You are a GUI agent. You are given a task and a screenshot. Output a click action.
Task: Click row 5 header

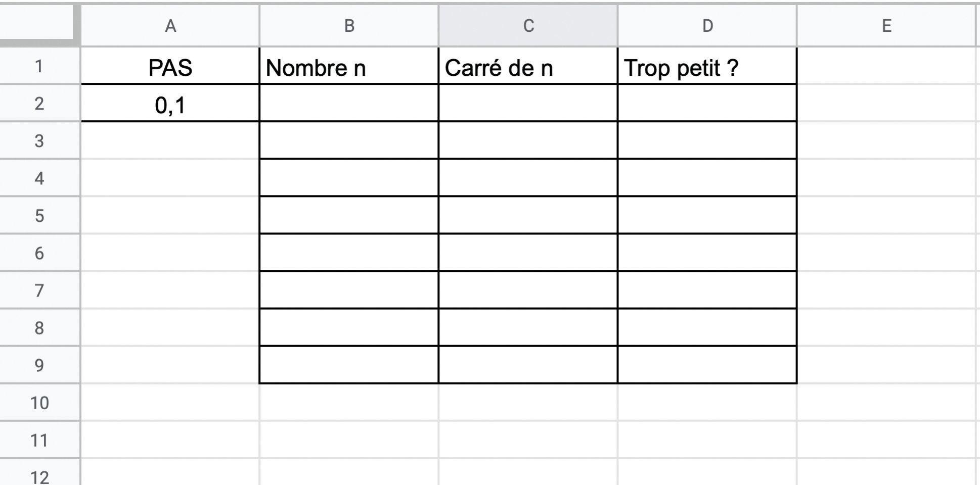(x=39, y=216)
